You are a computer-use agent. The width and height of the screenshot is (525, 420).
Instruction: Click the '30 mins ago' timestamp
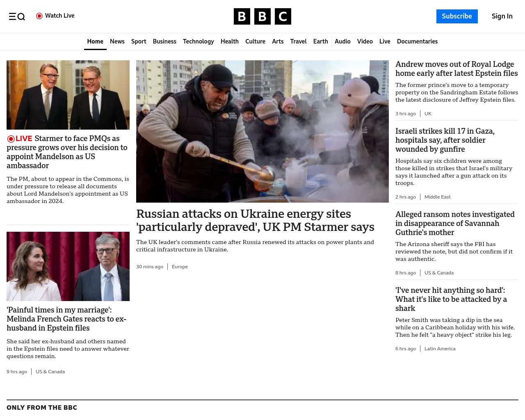pyautogui.click(x=150, y=267)
